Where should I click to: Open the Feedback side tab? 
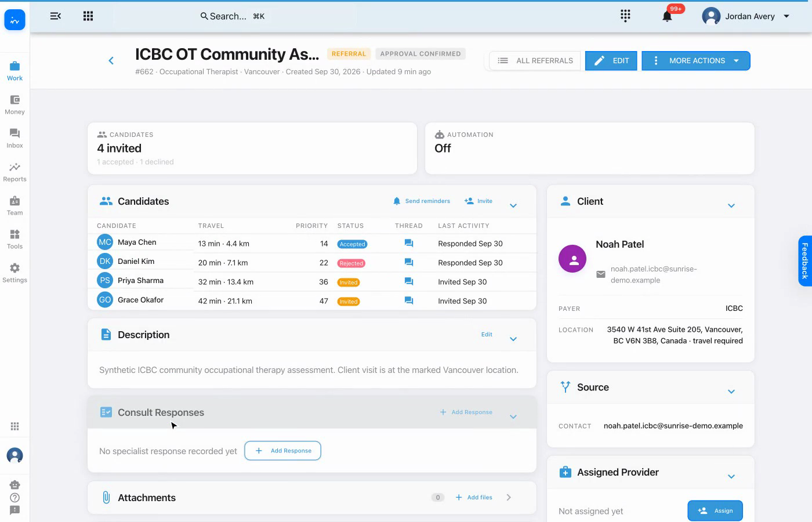(x=805, y=261)
